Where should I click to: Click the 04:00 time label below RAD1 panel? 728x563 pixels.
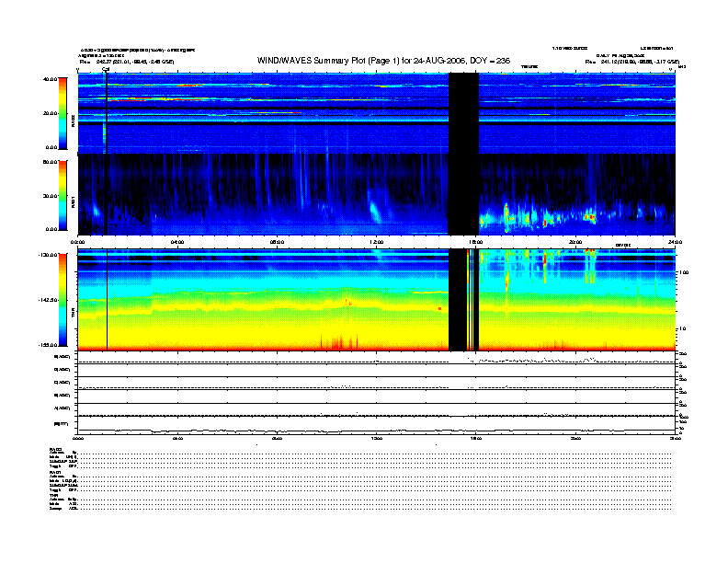click(x=177, y=242)
